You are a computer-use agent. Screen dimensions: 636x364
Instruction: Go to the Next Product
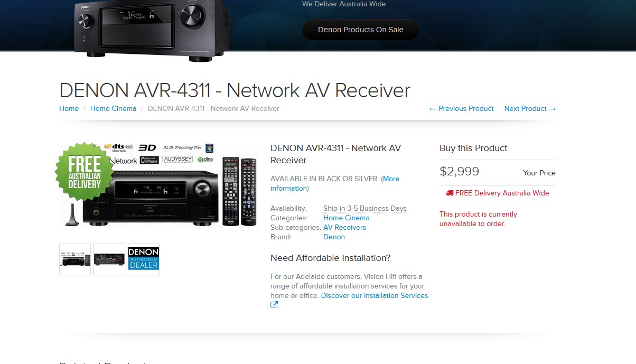pyautogui.click(x=530, y=108)
